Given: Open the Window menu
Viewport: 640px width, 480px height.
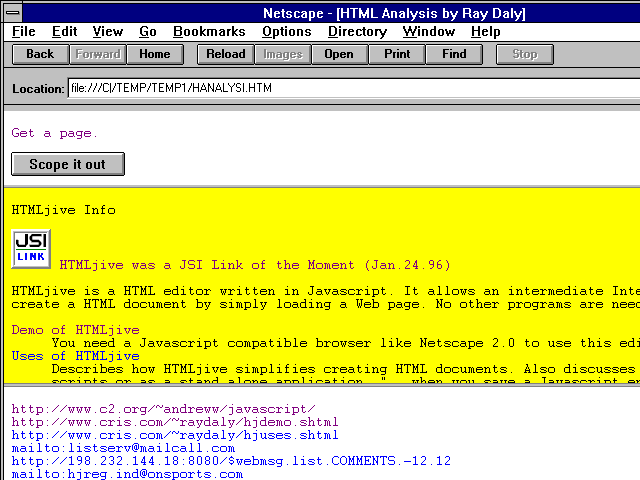Looking at the screenshot, I should [429, 32].
